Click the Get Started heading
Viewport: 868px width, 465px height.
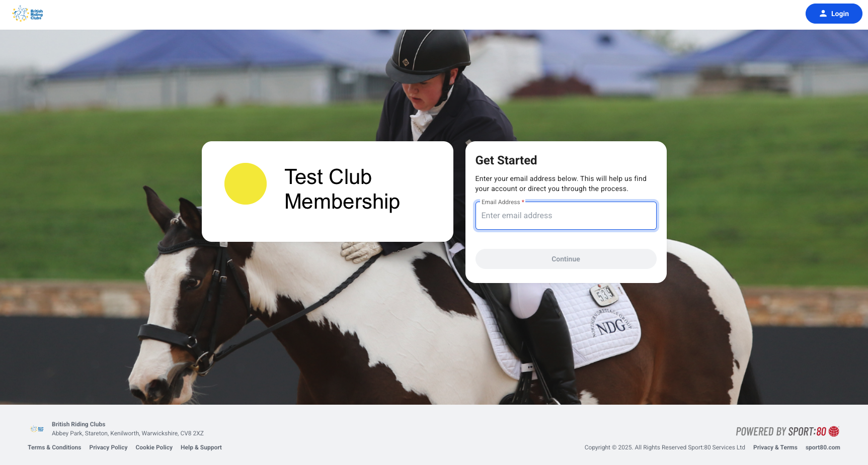coord(506,160)
